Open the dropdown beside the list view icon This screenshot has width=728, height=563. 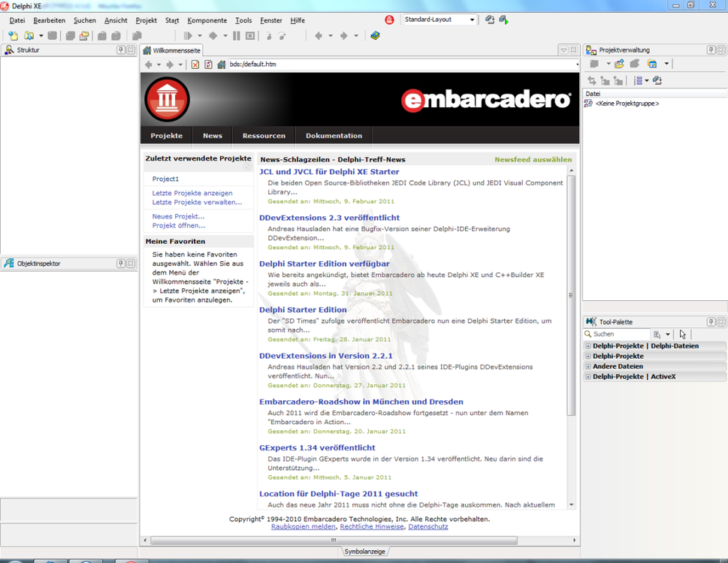point(647,80)
